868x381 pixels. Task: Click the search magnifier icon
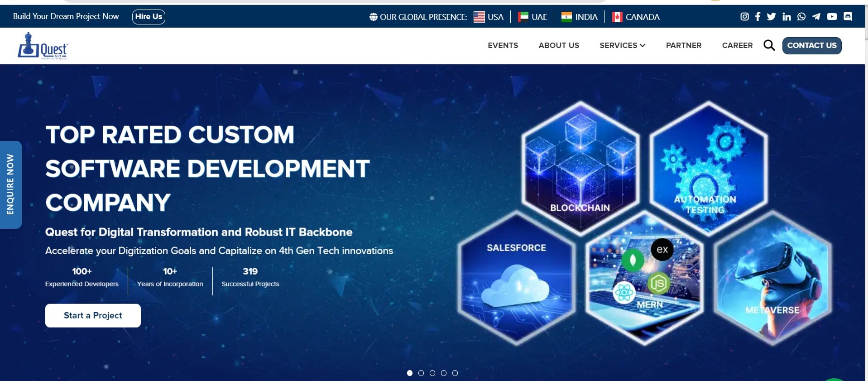coord(769,45)
